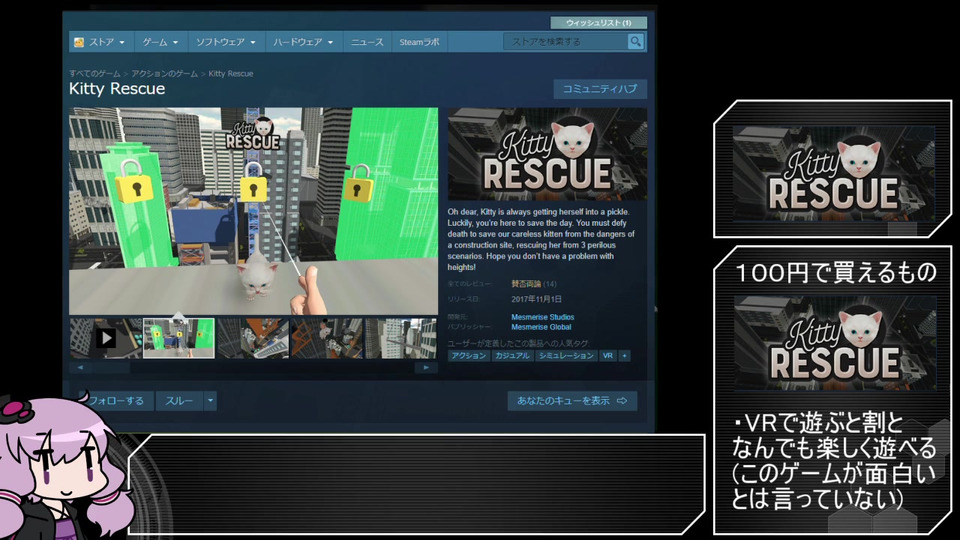Viewport: 960px width, 540px height.
Task: Open the Steamラボ menu item
Action: [419, 42]
